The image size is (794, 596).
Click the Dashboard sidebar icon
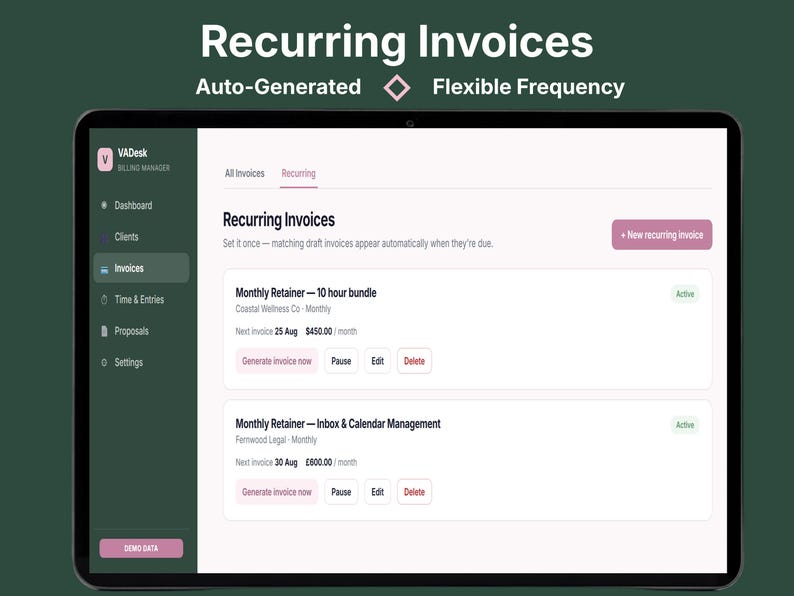pos(104,205)
